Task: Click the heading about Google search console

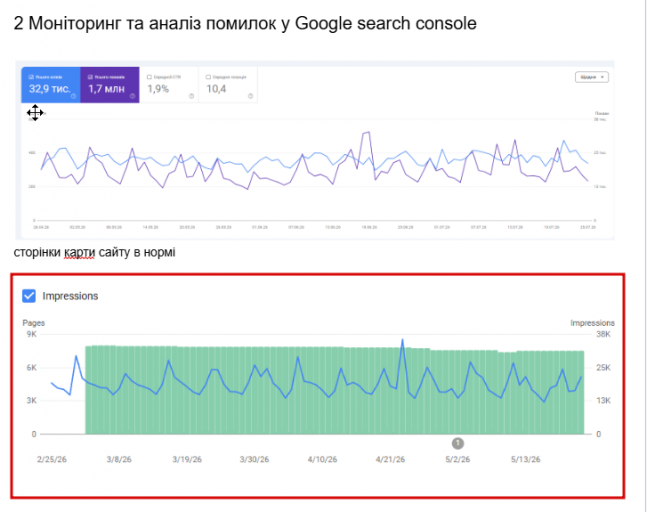Action: (x=245, y=24)
